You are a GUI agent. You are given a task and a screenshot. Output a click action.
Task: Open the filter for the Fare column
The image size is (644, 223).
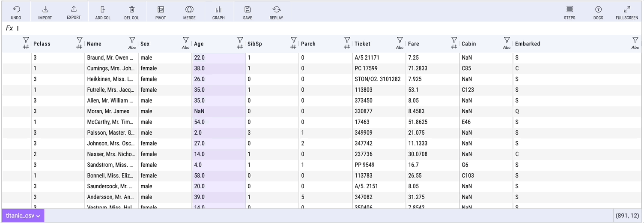[x=454, y=40]
